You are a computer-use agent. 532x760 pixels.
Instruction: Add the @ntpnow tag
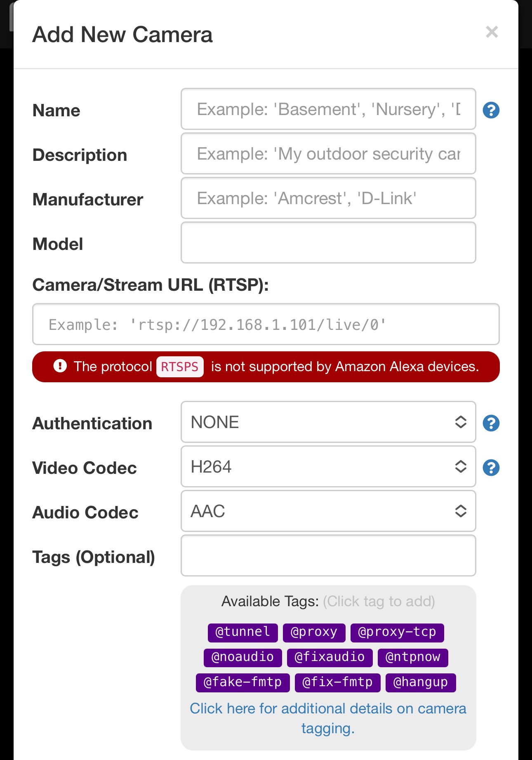pyautogui.click(x=413, y=657)
